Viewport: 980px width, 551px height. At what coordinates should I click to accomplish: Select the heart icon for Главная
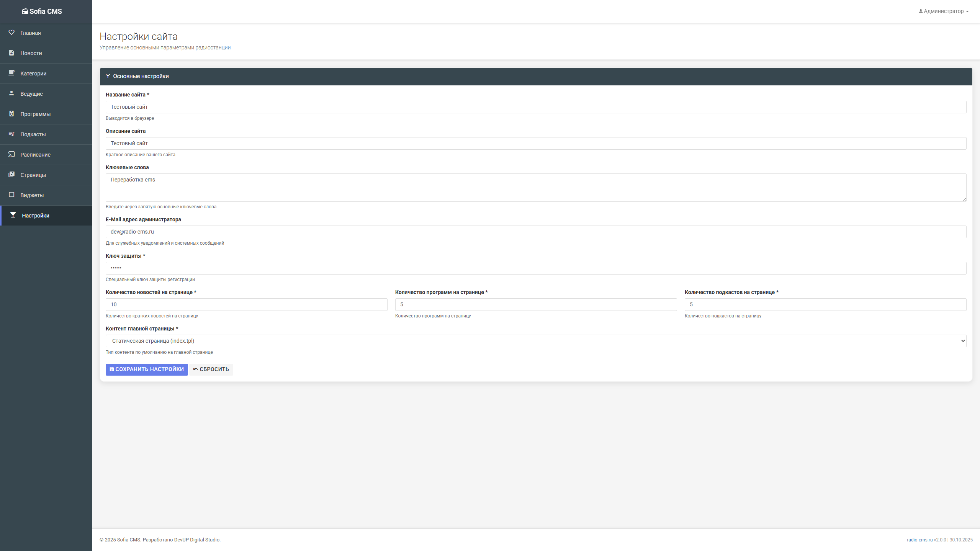[x=11, y=33]
